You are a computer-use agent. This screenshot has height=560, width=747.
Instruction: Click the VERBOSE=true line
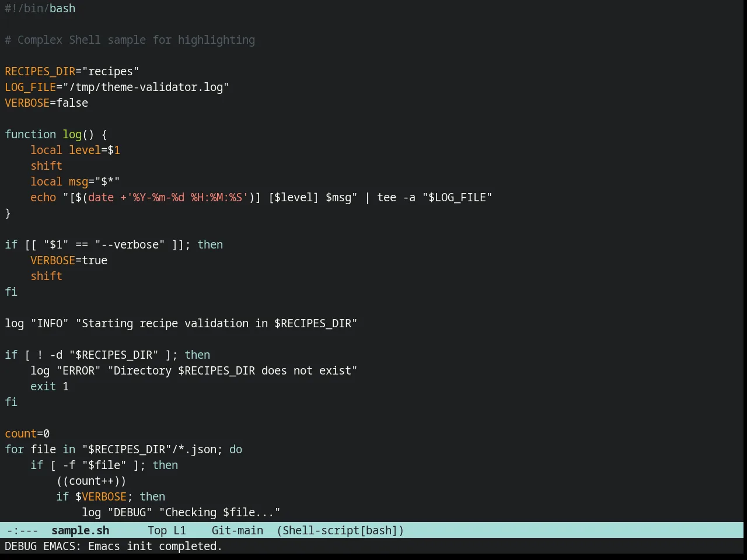[x=69, y=260]
